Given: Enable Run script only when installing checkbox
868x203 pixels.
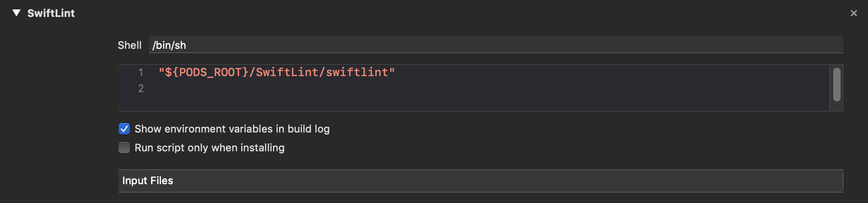Looking at the screenshot, I should [x=124, y=148].
